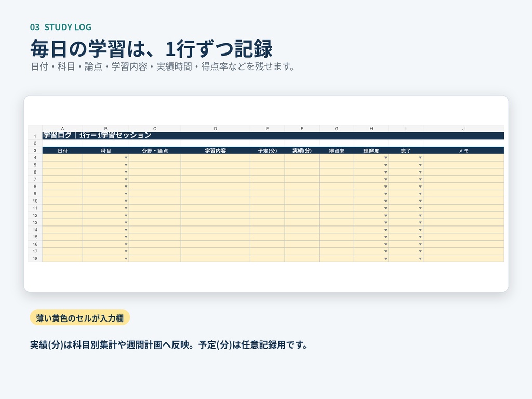Screen dimensions: 532x399
Task: Click the 分野・論点 header cell
Action: 155,150
